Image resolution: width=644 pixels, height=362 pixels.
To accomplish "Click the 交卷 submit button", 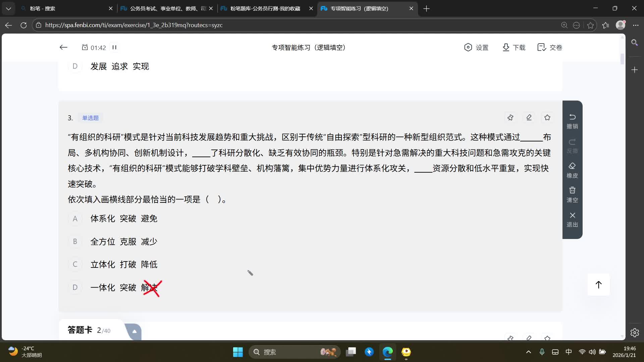I will coord(550,48).
